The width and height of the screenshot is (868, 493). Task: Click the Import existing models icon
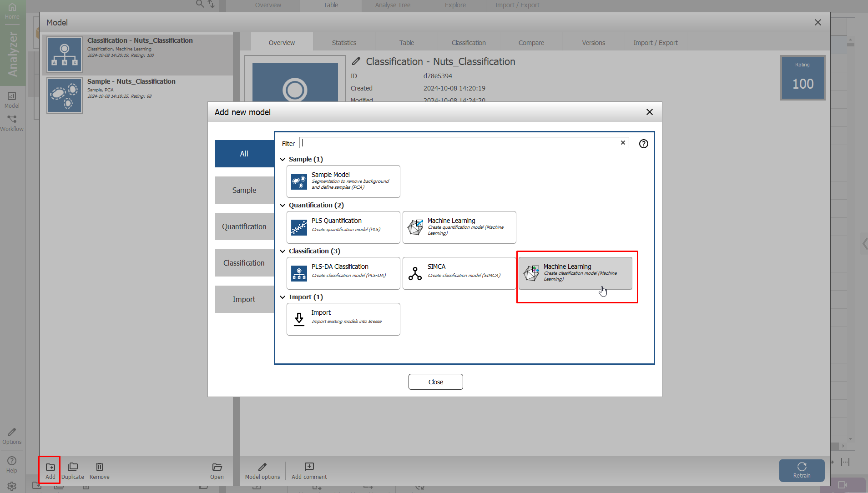coord(299,319)
